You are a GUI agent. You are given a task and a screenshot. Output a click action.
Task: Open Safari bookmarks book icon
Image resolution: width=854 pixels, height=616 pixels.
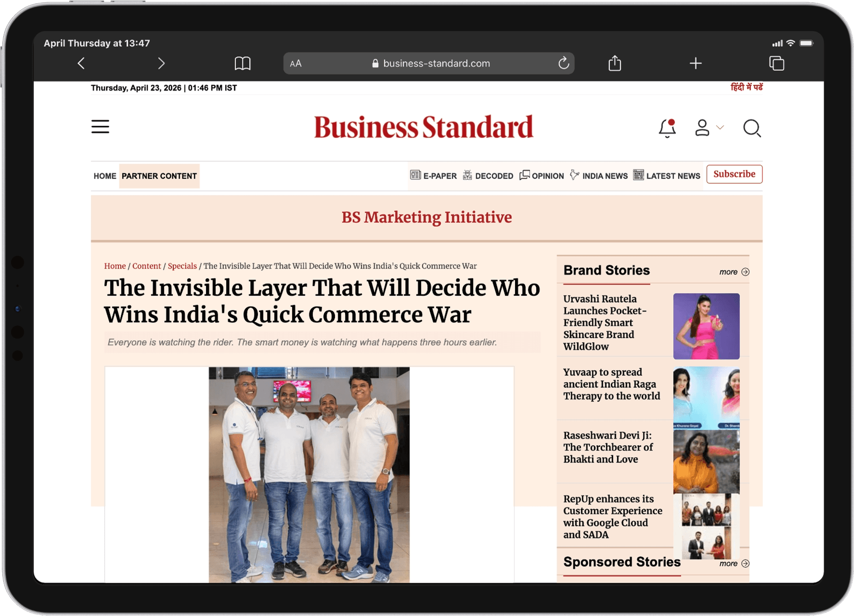[242, 64]
